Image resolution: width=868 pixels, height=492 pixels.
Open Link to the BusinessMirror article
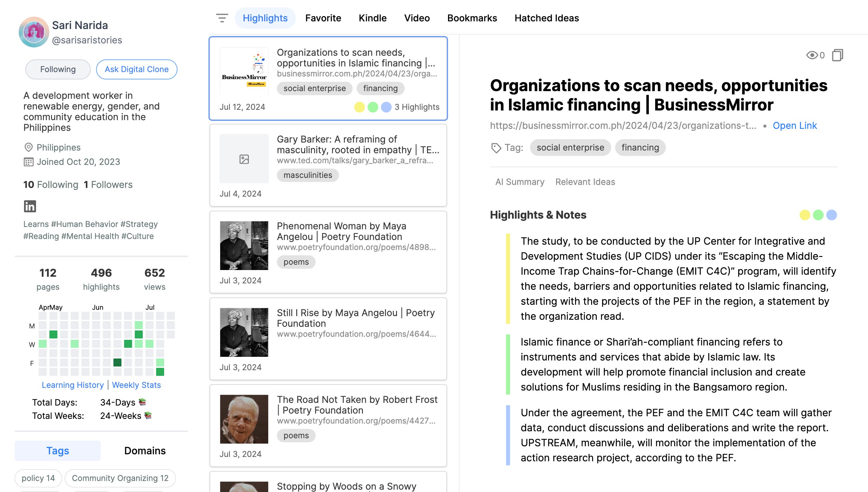coord(794,126)
